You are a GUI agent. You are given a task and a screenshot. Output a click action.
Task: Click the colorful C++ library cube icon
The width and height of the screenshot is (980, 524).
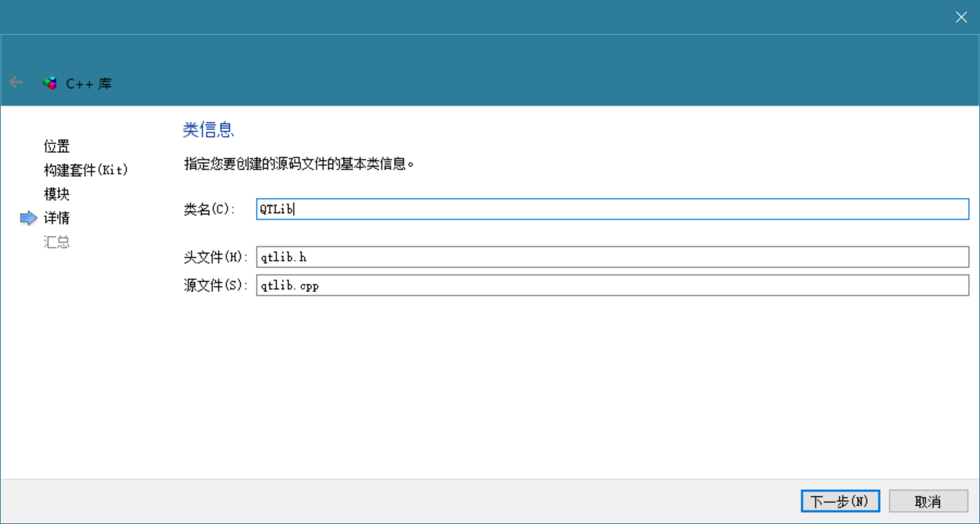pyautogui.click(x=50, y=83)
